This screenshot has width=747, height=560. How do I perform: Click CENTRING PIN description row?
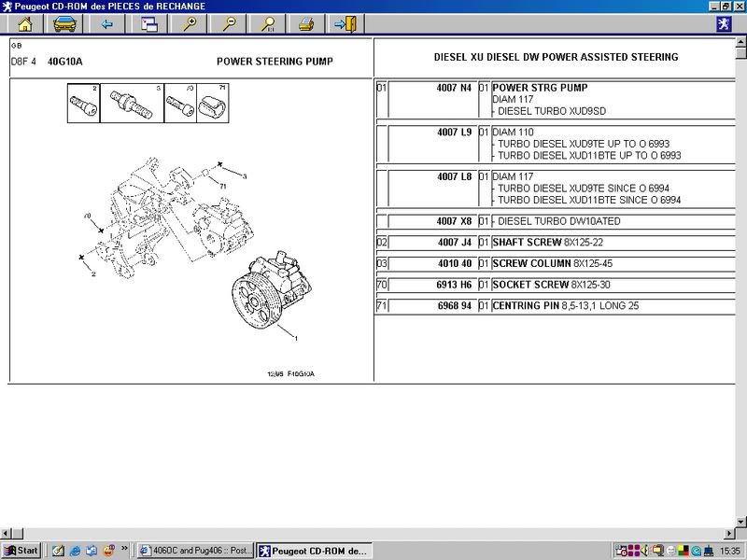pos(566,306)
